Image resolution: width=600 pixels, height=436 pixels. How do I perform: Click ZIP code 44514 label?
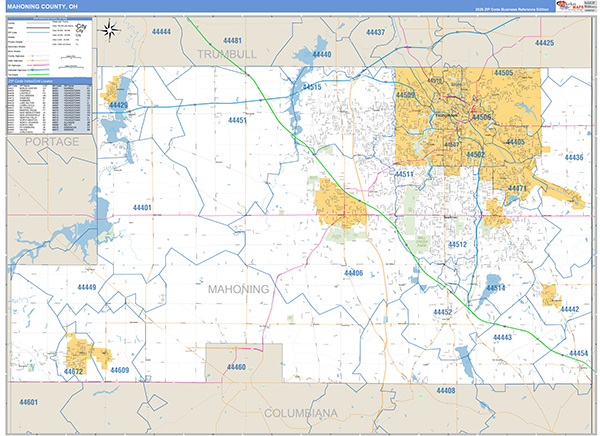pos(496,288)
